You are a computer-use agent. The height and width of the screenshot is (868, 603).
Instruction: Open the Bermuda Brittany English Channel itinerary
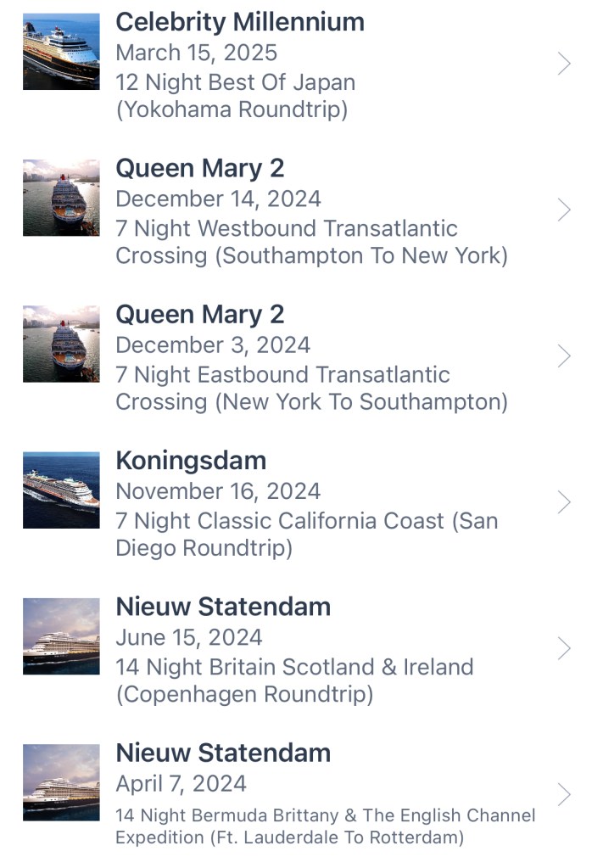(x=325, y=826)
